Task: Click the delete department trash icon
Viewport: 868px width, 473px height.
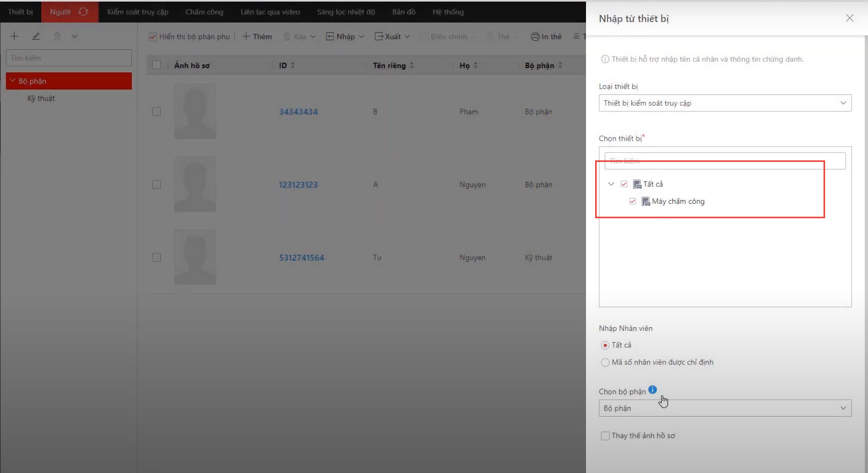Action: (57, 36)
